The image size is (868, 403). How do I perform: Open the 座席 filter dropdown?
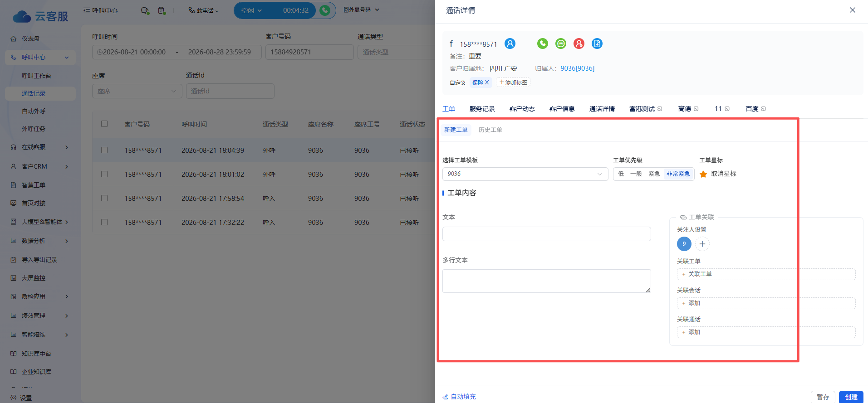coord(137,91)
